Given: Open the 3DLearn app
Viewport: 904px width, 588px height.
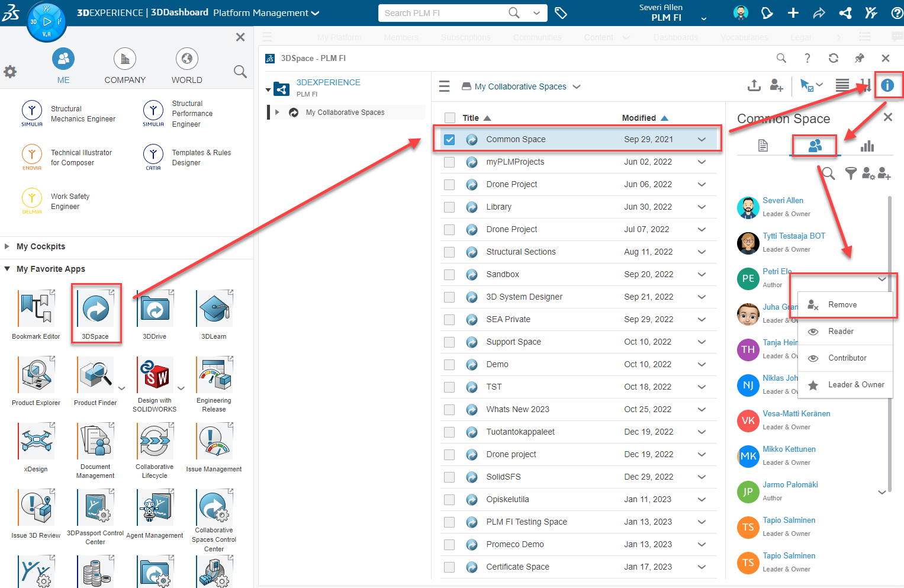Looking at the screenshot, I should coord(214,309).
